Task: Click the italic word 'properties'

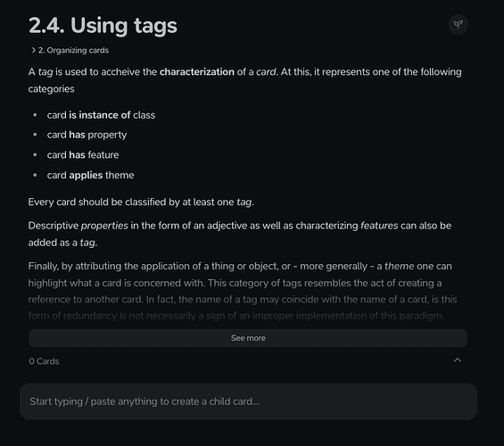Action: [104, 226]
